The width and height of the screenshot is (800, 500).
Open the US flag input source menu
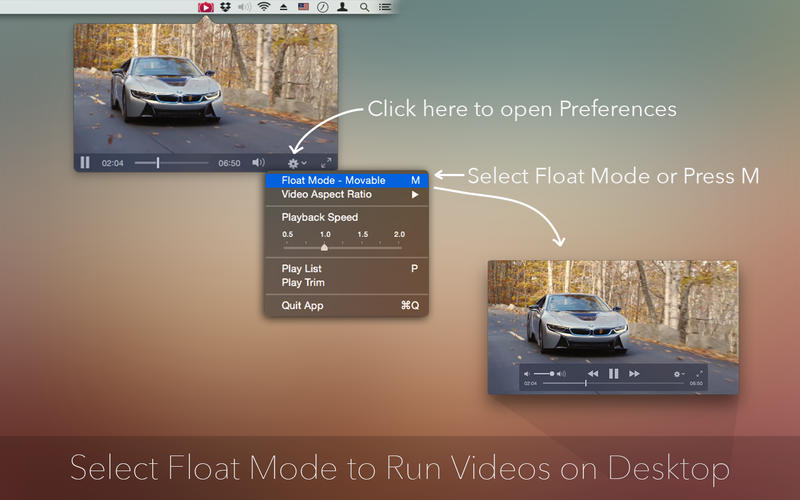pyautogui.click(x=304, y=7)
